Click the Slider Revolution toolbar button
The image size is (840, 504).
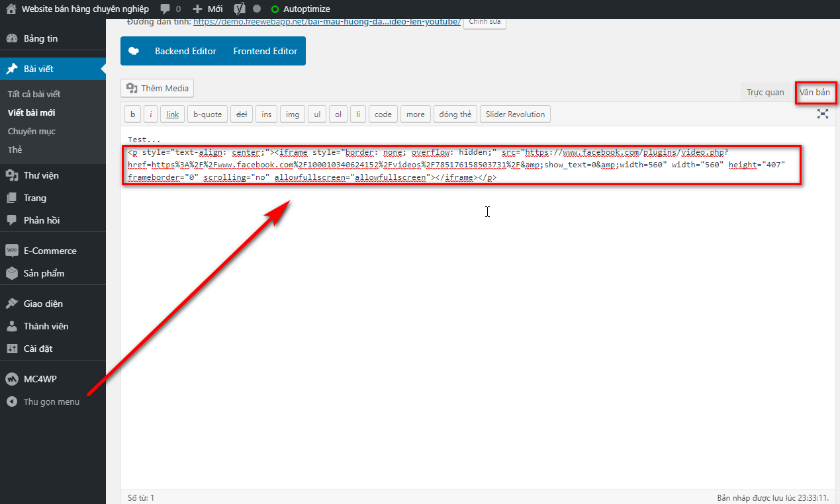coord(515,114)
